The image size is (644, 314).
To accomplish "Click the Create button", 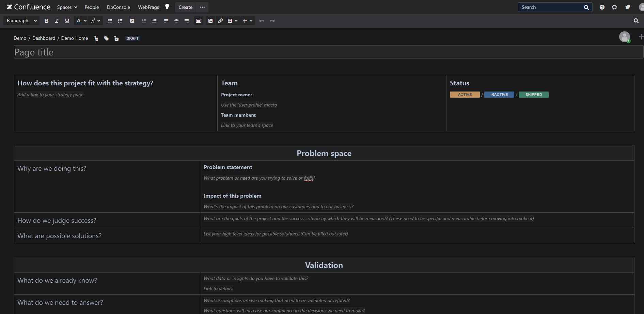I will pos(185,7).
